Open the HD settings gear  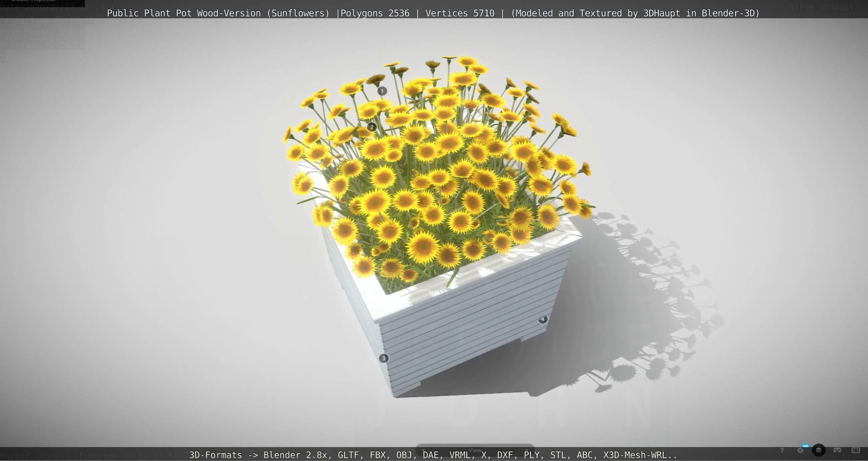coord(801,450)
